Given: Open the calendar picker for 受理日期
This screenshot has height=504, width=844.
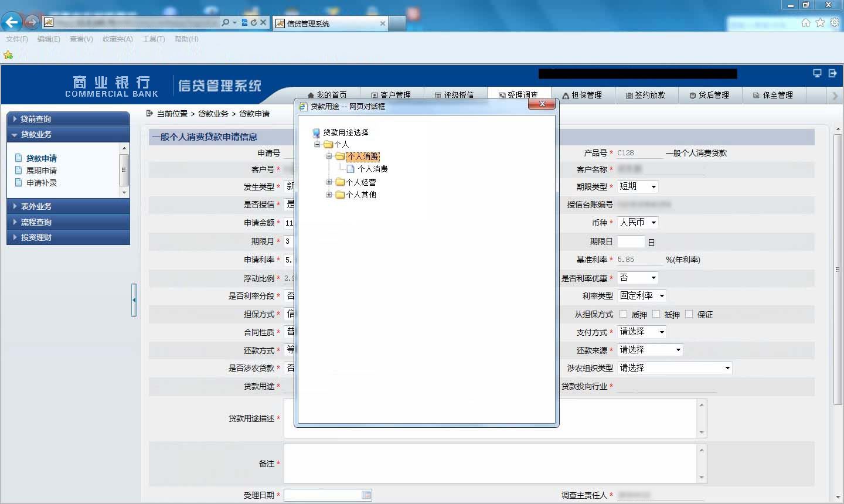Looking at the screenshot, I should [366, 495].
